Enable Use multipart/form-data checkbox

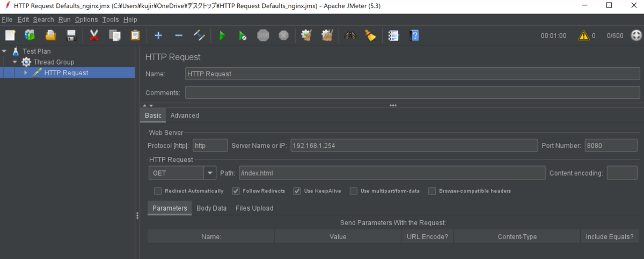pyautogui.click(x=354, y=191)
